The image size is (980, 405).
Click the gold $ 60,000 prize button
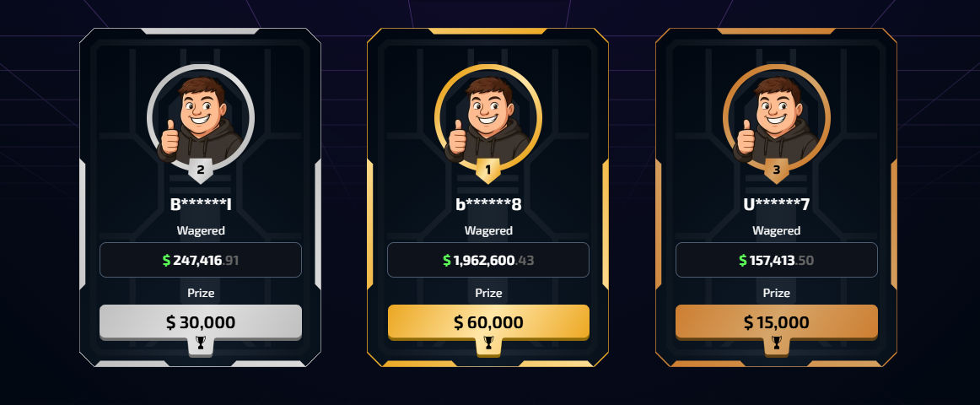(x=488, y=322)
